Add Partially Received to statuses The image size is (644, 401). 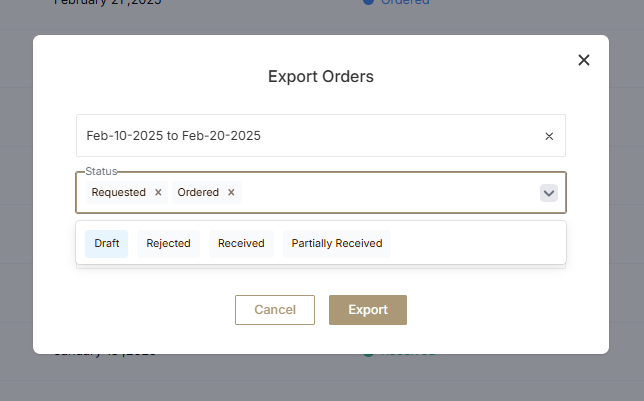(x=337, y=243)
